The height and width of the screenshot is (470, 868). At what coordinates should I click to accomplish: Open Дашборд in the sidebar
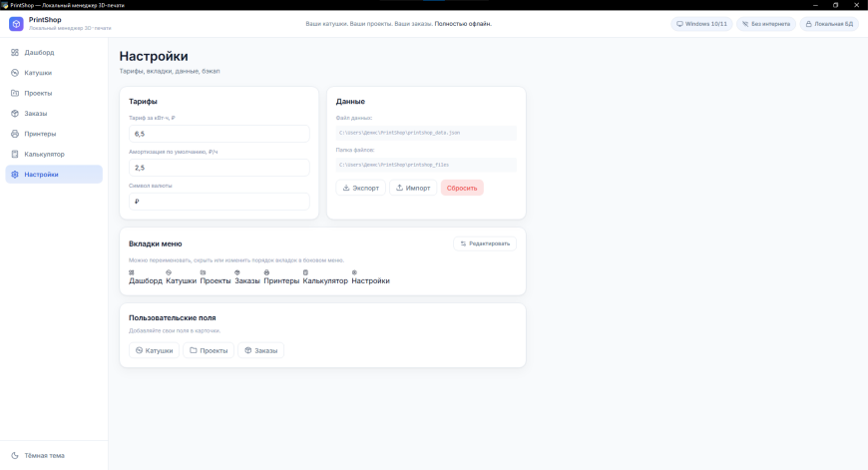tap(54, 53)
